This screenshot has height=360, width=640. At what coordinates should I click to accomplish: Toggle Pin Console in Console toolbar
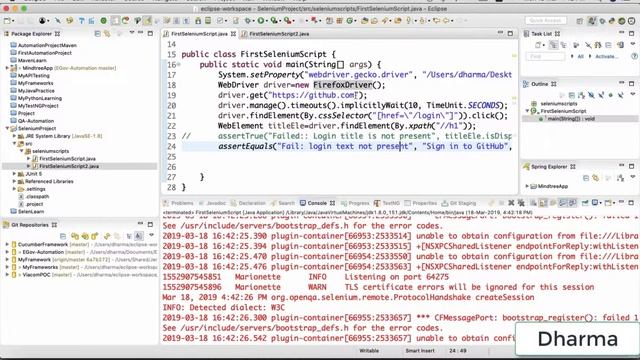[585, 203]
